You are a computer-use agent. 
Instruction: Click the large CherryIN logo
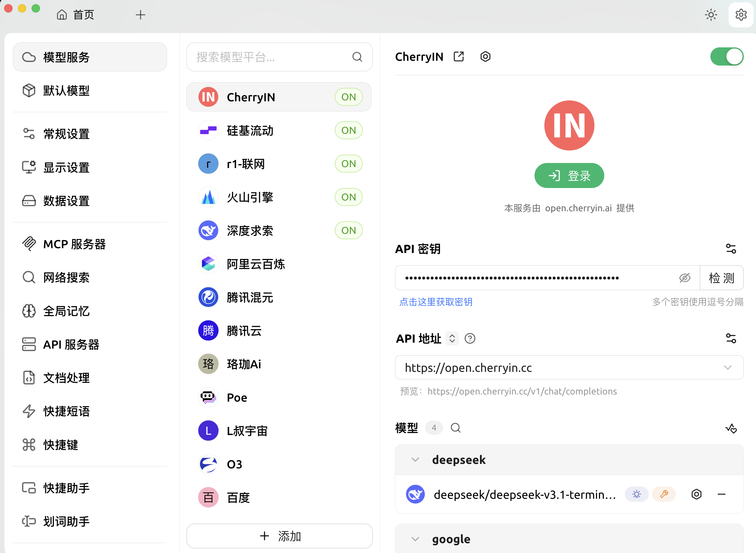(x=569, y=125)
